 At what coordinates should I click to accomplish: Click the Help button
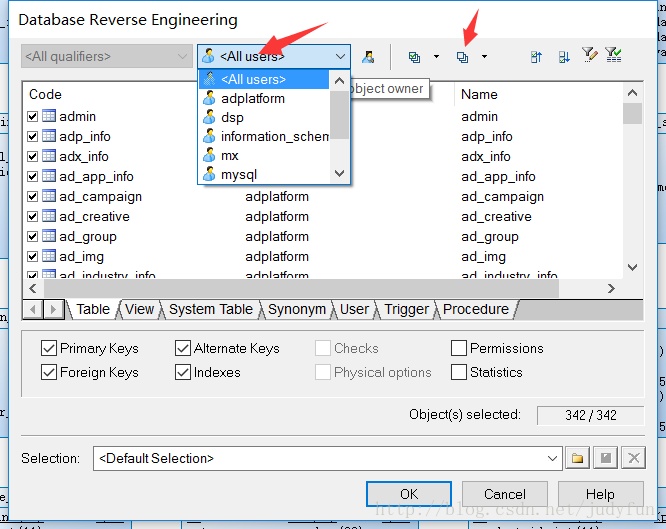pos(600,494)
